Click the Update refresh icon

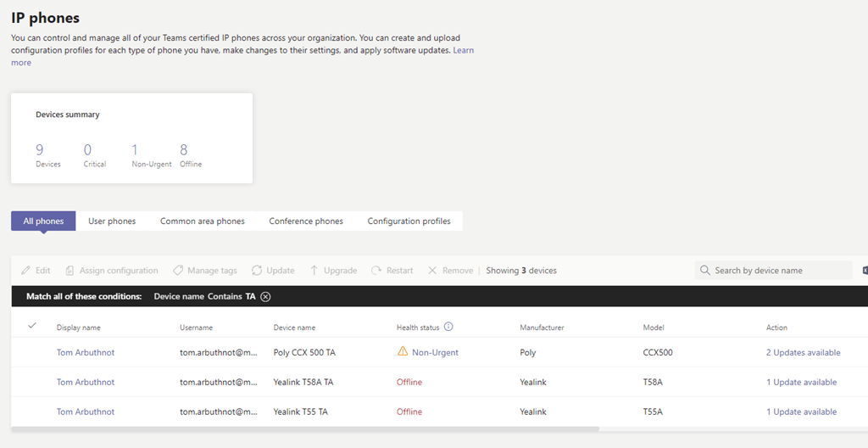tap(257, 271)
